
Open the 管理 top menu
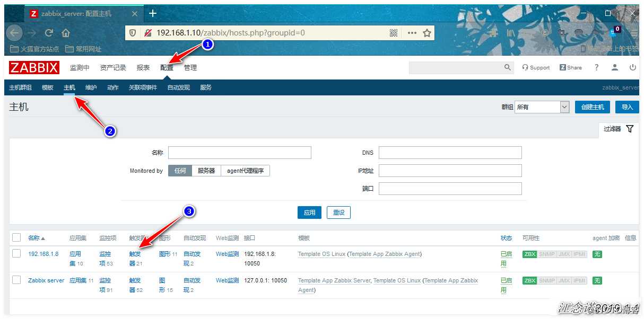190,68
